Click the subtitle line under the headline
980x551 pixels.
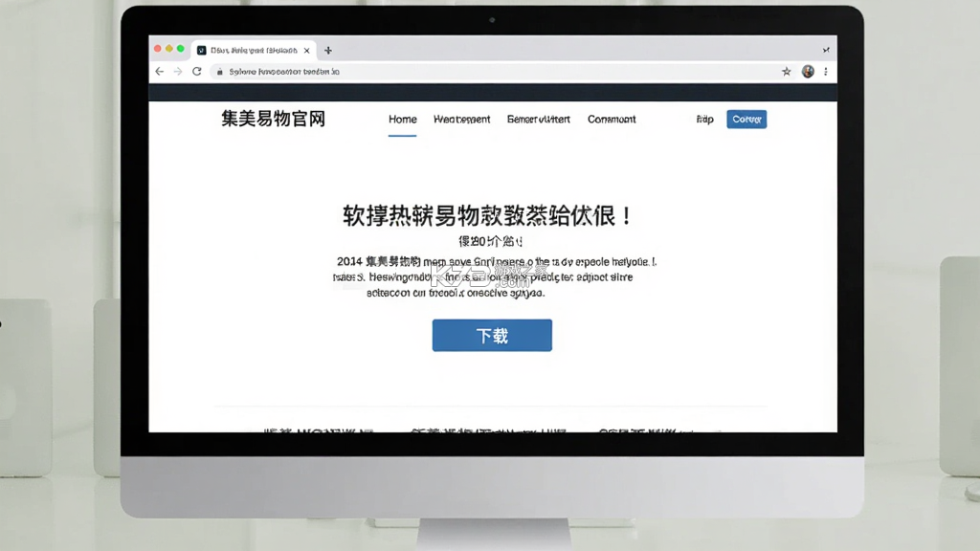click(491, 241)
